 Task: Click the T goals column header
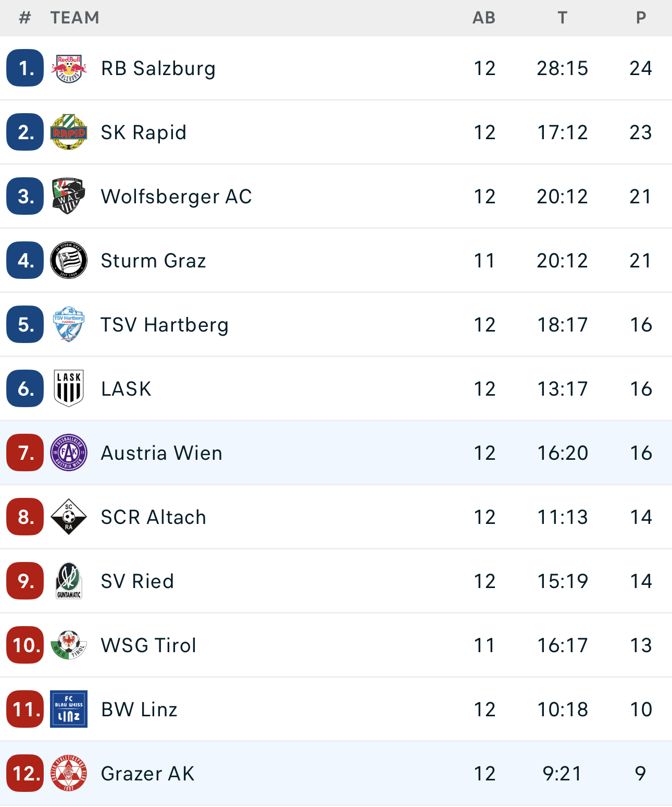click(x=562, y=18)
